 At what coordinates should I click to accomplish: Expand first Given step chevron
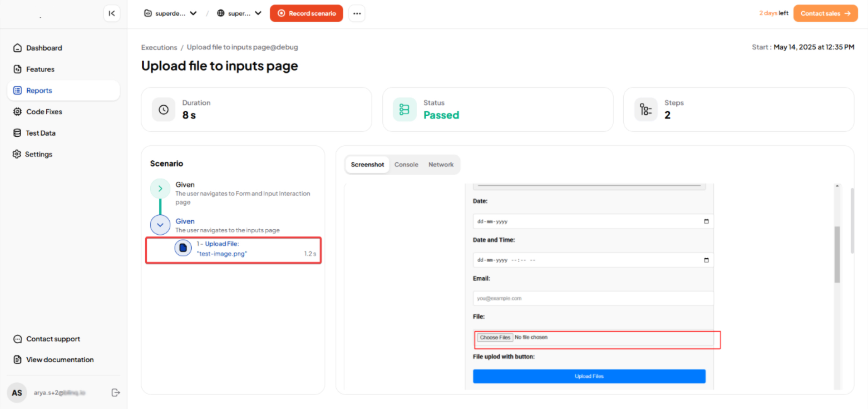coord(160,188)
